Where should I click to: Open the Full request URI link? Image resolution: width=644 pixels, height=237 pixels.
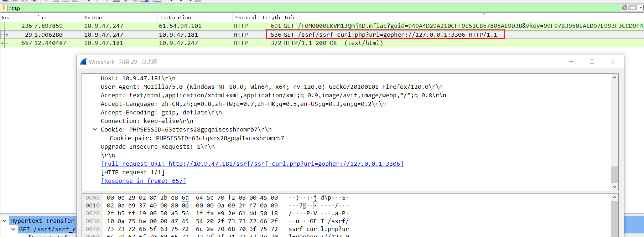(252, 164)
